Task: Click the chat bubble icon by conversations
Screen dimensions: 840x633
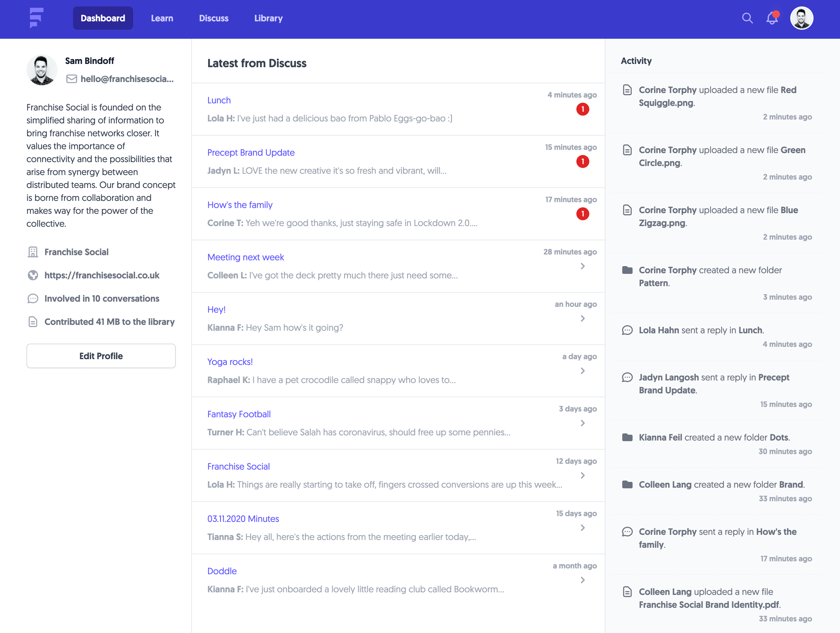Action: (x=33, y=299)
